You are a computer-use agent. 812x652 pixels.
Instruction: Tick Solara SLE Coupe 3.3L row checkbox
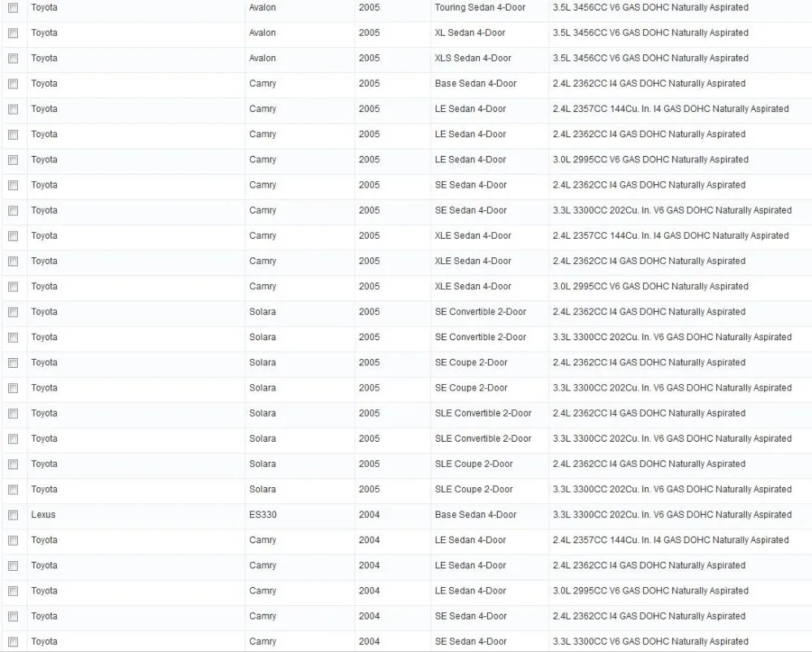point(13,490)
